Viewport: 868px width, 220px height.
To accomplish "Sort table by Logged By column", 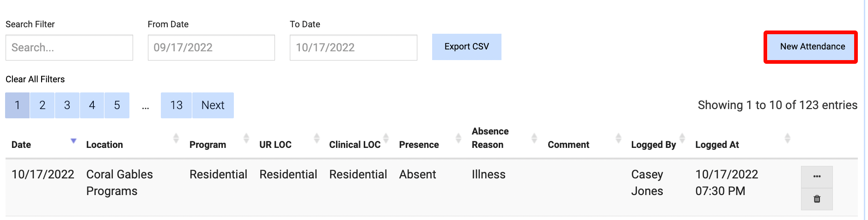I will click(x=682, y=138).
